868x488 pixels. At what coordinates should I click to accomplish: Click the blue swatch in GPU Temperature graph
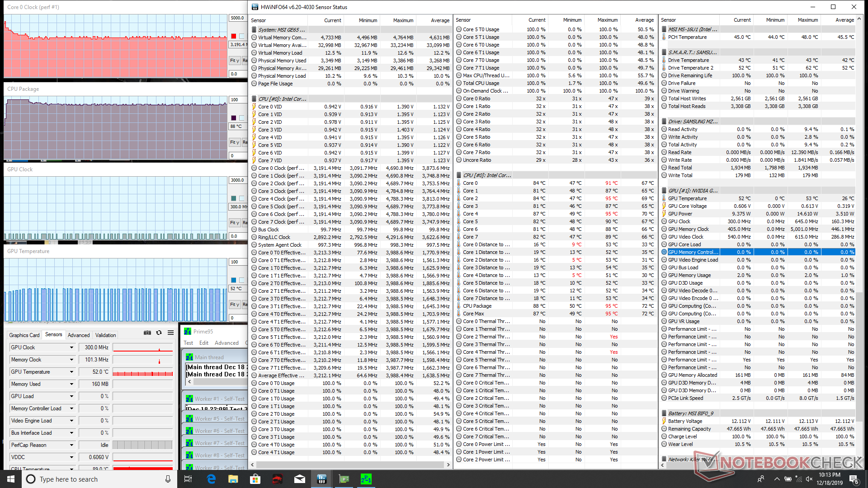[234, 280]
